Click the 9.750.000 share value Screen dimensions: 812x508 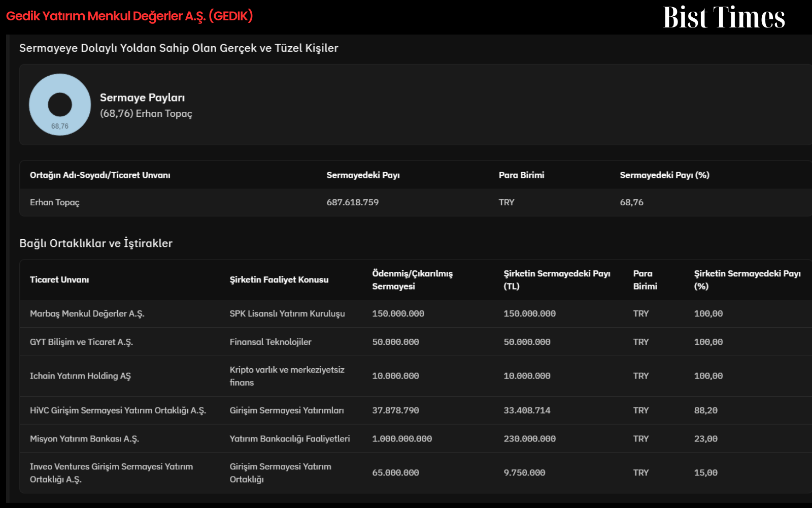coord(524,473)
